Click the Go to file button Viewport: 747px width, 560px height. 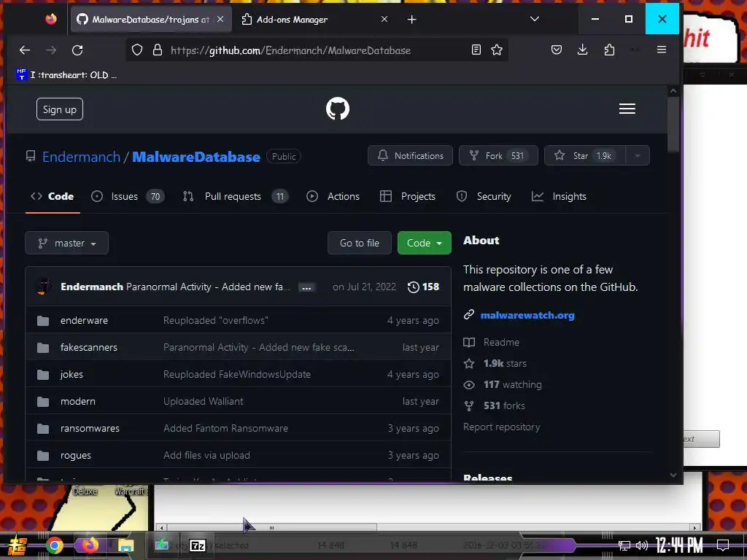pos(360,243)
